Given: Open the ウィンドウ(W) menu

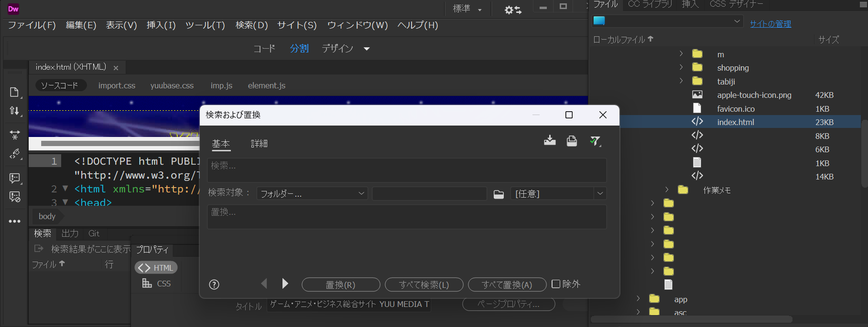Looking at the screenshot, I should point(358,25).
